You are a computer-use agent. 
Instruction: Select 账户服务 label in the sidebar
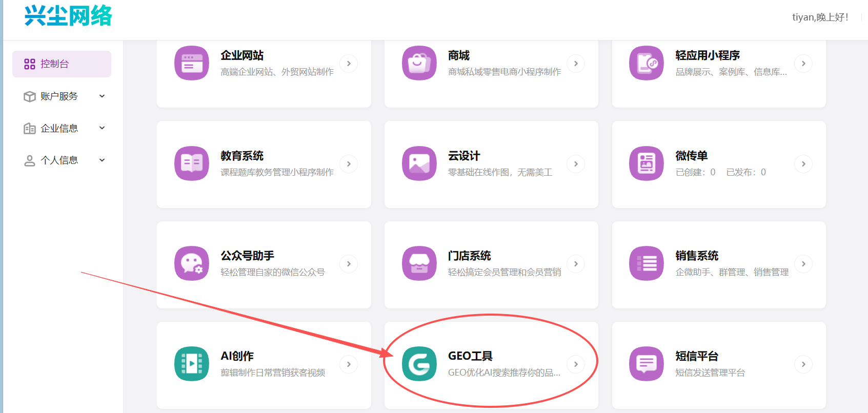(59, 96)
